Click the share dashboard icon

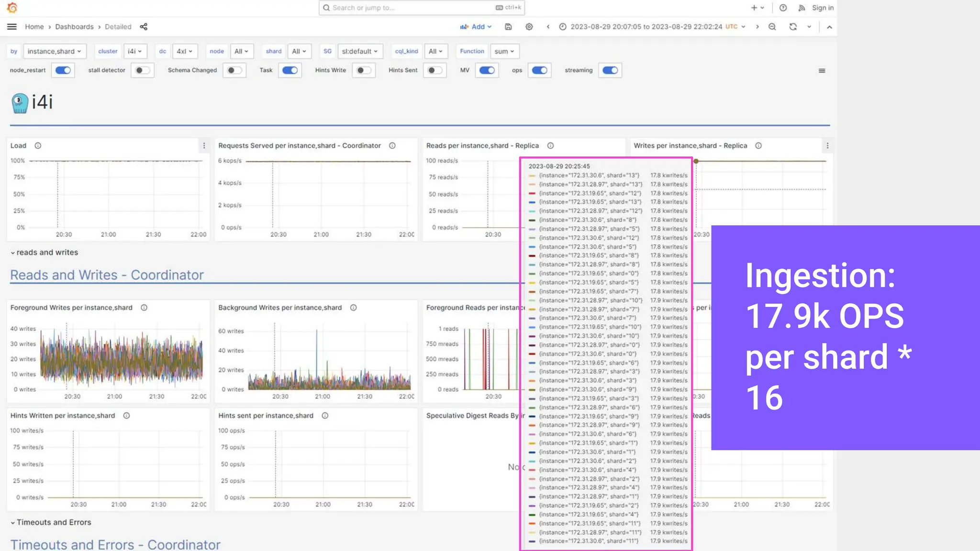pos(144,27)
